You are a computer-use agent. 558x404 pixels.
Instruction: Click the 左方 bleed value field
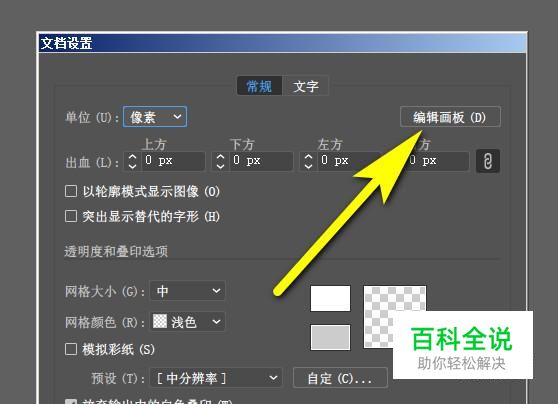point(349,161)
